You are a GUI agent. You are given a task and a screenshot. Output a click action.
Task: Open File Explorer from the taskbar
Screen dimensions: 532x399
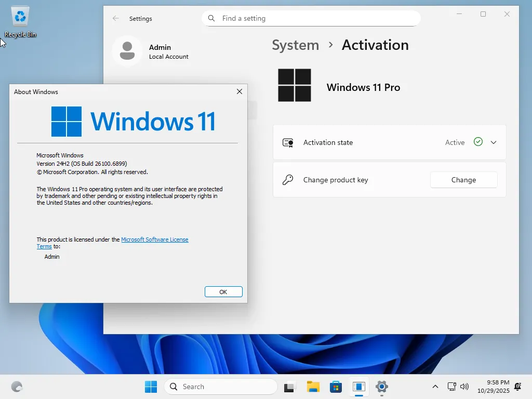point(312,387)
